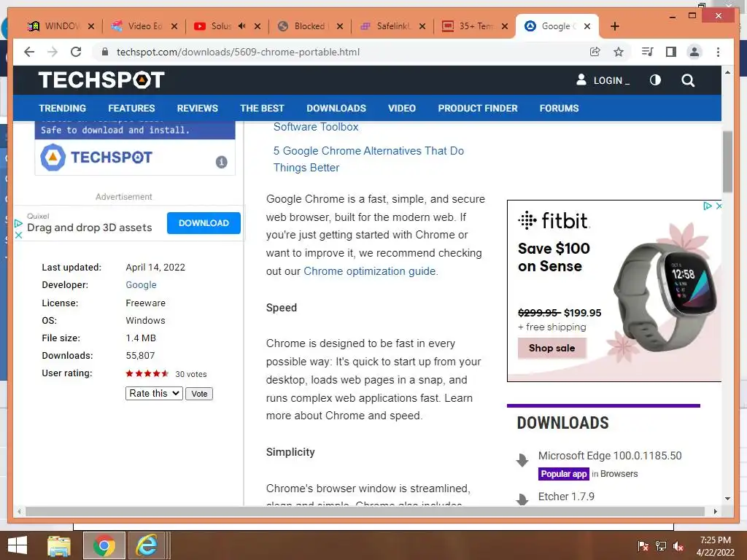Open network icon in system tray
Viewport: 747px width, 560px height.
[x=661, y=546]
